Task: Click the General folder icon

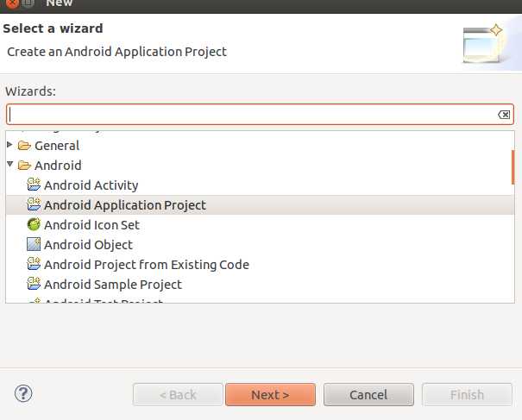Action: pos(24,146)
